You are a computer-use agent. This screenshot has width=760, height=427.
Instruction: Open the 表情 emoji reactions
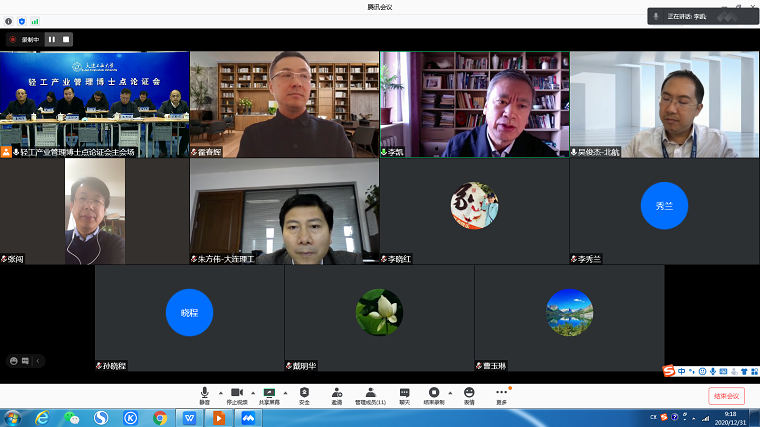click(469, 394)
